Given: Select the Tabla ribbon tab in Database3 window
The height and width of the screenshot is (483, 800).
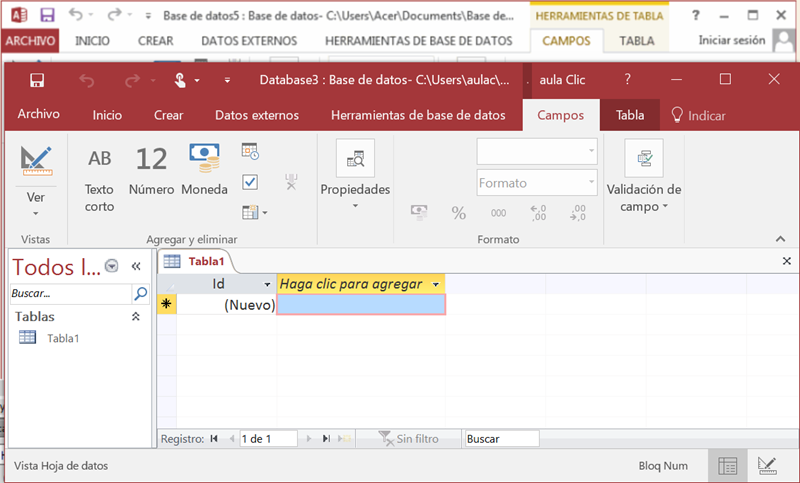Looking at the screenshot, I should click(x=630, y=115).
